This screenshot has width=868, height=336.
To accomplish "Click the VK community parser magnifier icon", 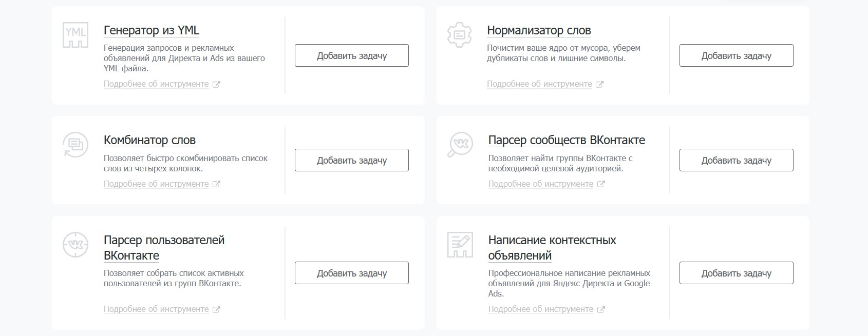I will pyautogui.click(x=460, y=144).
